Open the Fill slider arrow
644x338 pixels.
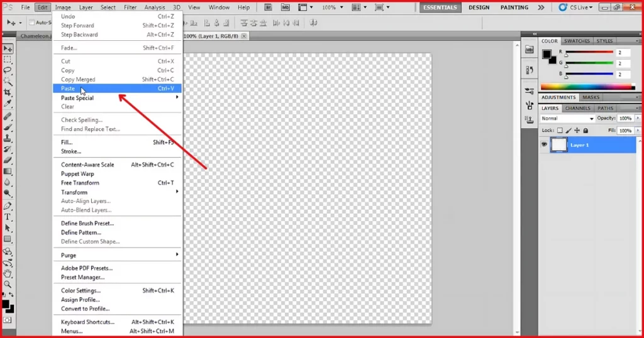638,131
